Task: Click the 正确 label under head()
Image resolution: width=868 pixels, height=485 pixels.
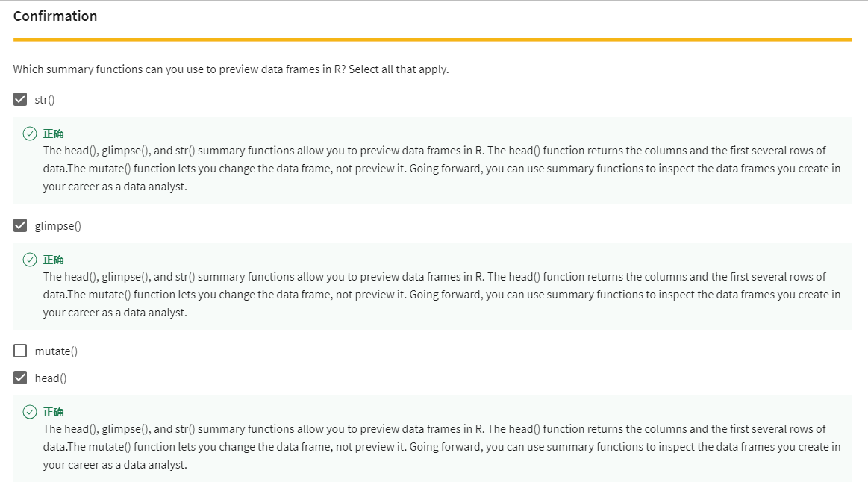Action: tap(53, 412)
